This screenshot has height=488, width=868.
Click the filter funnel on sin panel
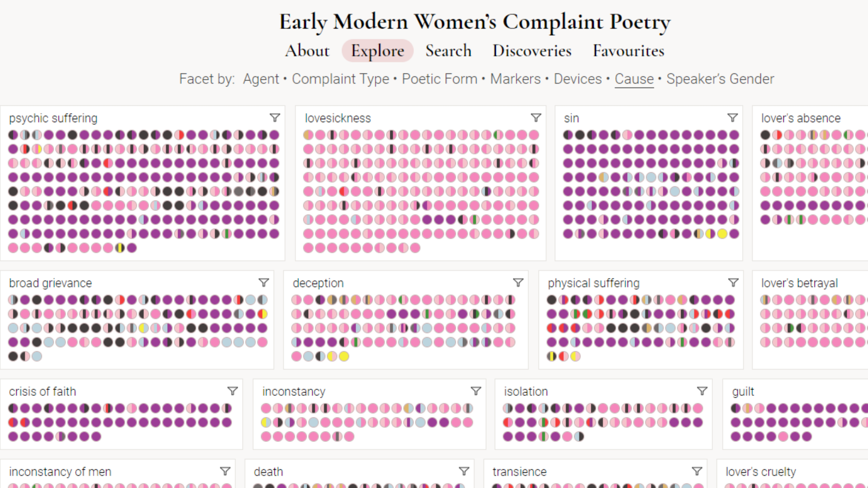tap(732, 118)
